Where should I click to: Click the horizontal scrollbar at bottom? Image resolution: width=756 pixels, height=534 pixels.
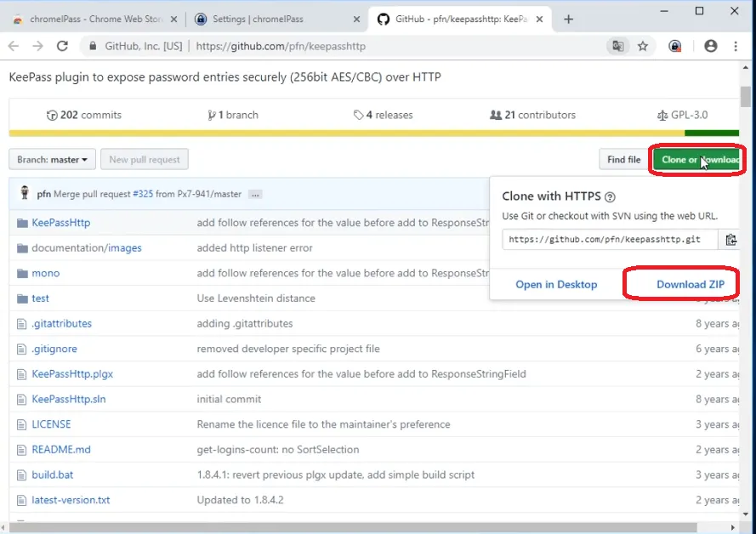pos(354,528)
